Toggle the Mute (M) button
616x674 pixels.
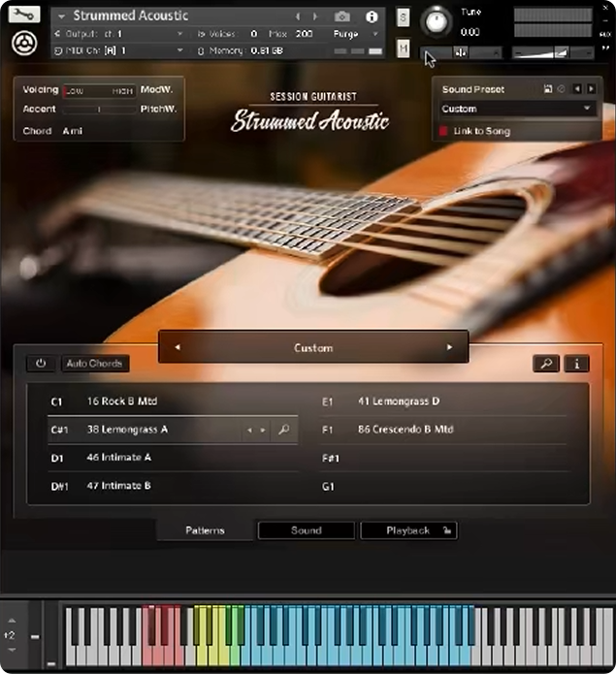[403, 48]
